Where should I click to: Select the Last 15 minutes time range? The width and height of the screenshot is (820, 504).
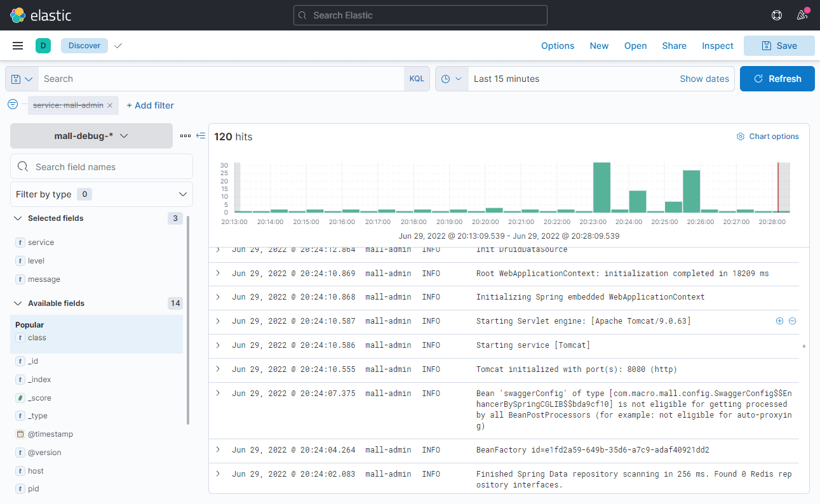506,79
